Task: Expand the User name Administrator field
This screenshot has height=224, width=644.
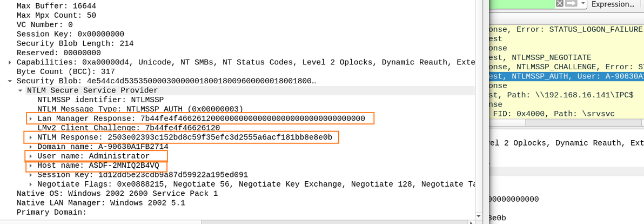Action: [30, 156]
